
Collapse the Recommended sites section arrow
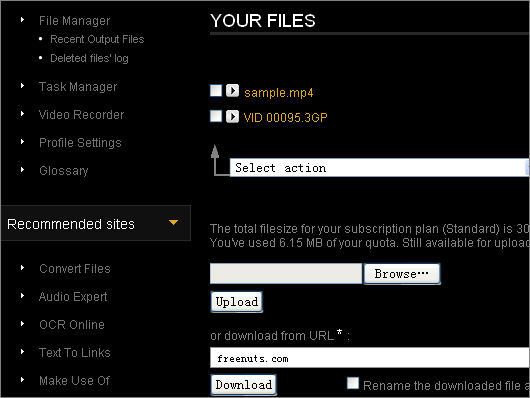coord(173,223)
